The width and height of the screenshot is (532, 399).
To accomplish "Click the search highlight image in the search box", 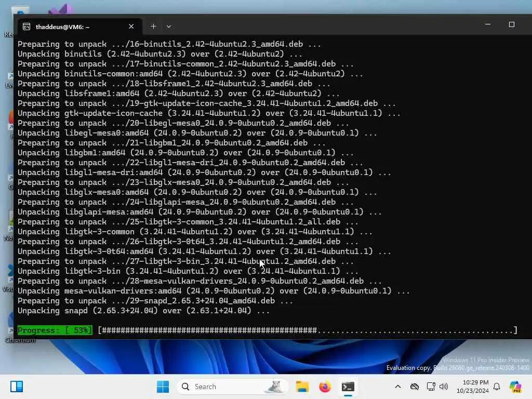I will pyautogui.click(x=274, y=387).
